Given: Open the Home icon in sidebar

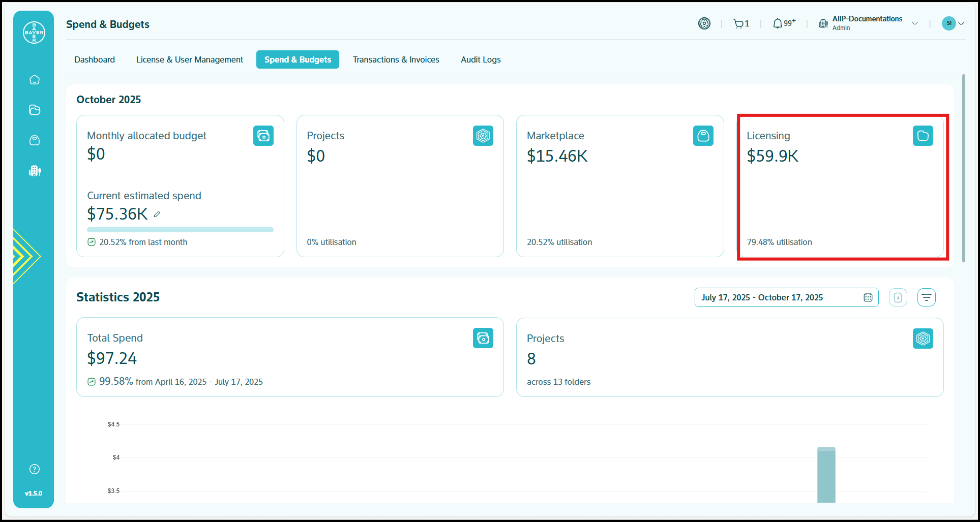Looking at the screenshot, I should click(35, 80).
